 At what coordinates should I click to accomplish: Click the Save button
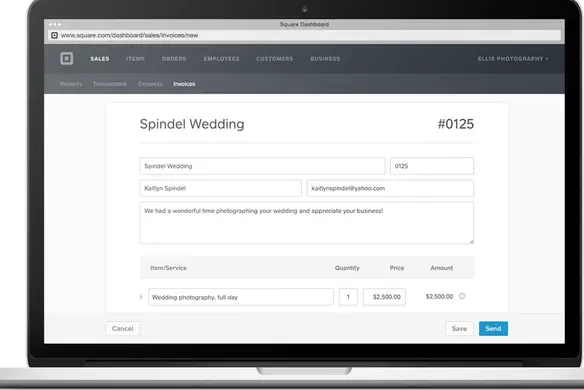pyautogui.click(x=459, y=329)
